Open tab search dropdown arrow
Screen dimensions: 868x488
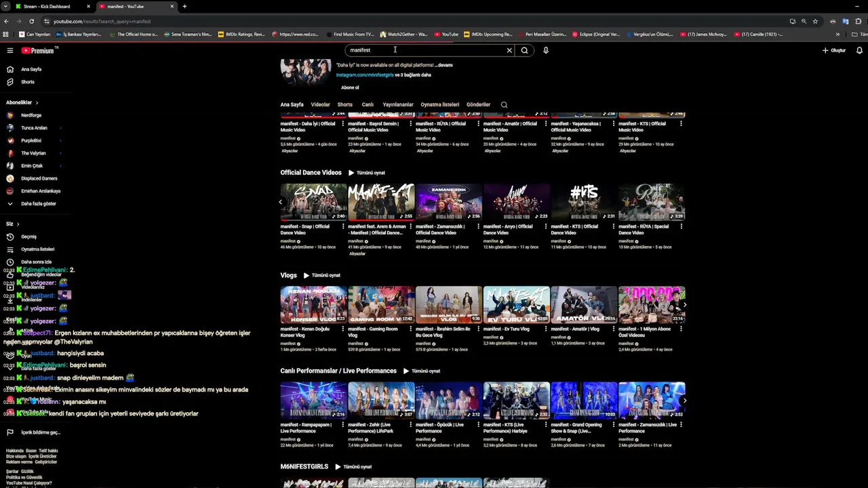pos(5,6)
